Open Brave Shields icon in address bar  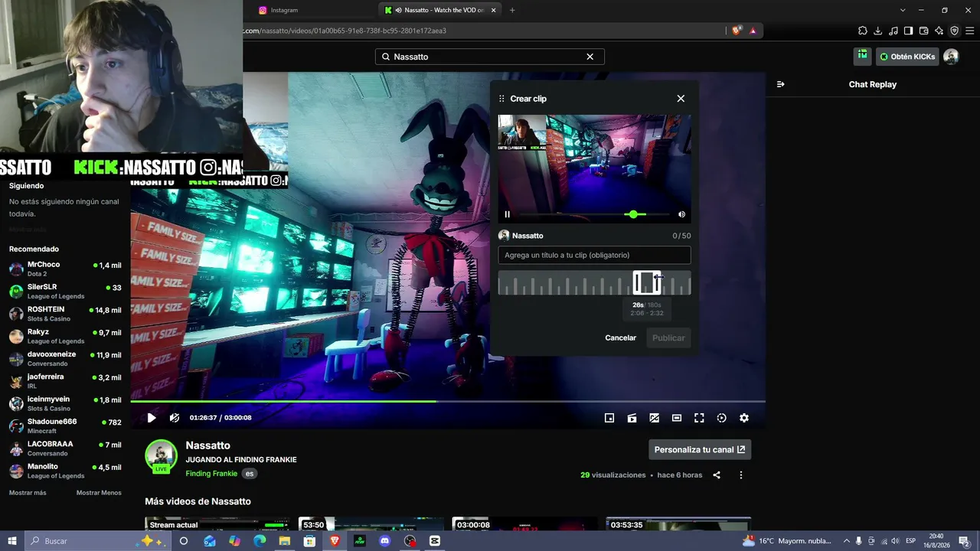click(x=737, y=31)
